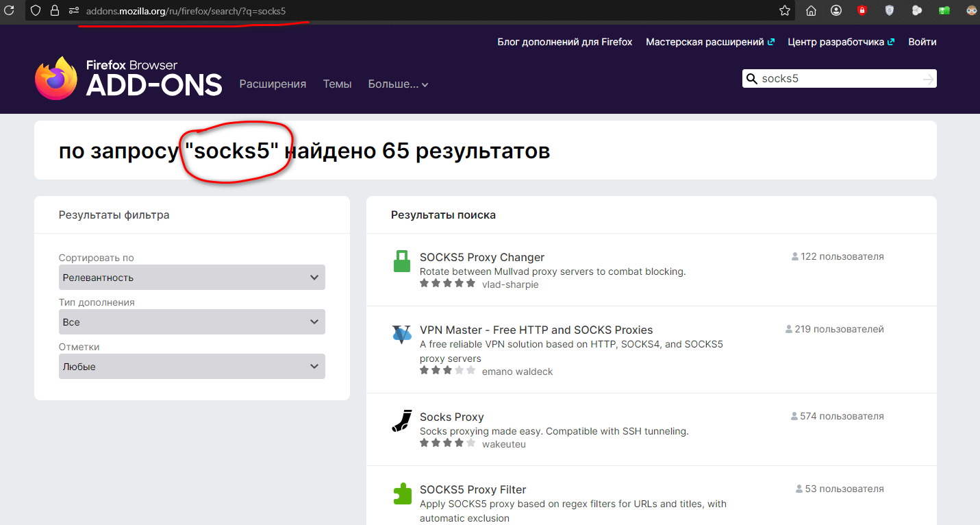Open the face with glasses extension icon
The height and width of the screenshot is (525, 980).
(972, 10)
